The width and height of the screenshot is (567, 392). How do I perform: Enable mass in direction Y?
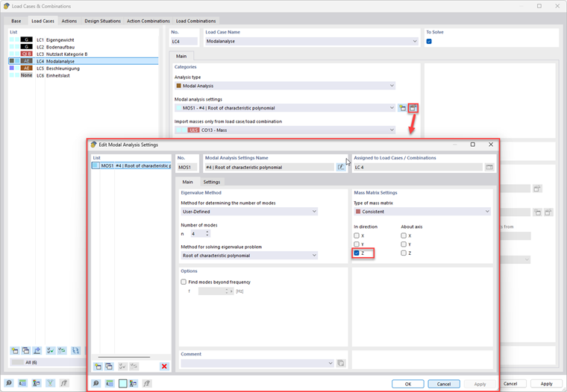click(357, 244)
